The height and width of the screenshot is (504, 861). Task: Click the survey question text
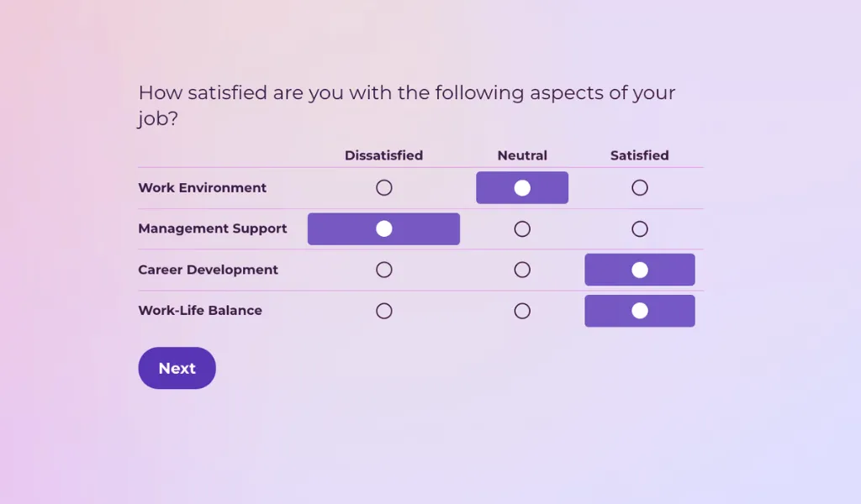click(x=407, y=105)
